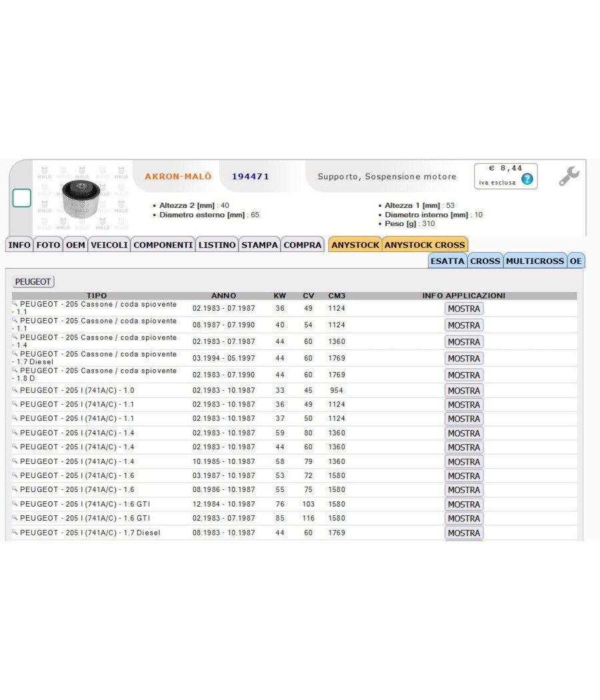
Task: Open the wrench tools icon
Action: point(569,177)
